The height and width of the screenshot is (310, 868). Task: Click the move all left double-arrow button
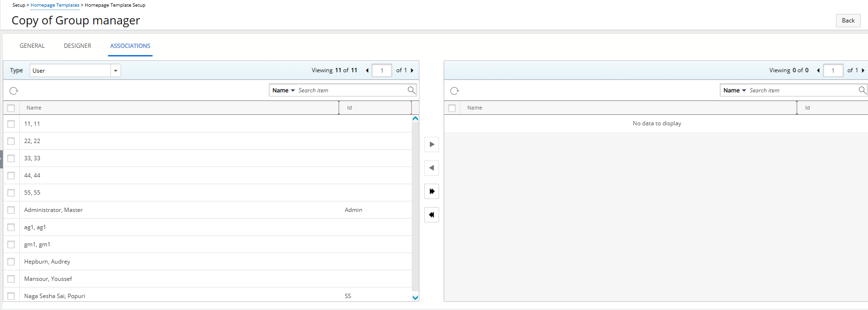tap(431, 215)
